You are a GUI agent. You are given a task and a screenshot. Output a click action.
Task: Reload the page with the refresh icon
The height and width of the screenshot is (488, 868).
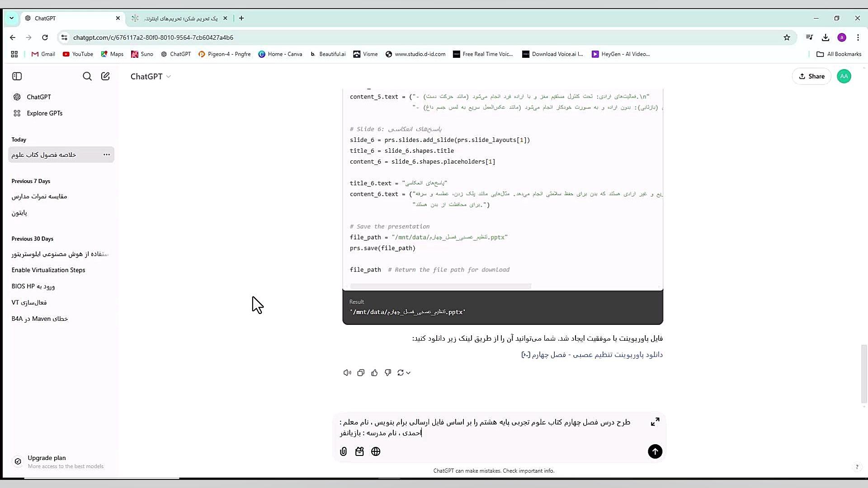45,38
